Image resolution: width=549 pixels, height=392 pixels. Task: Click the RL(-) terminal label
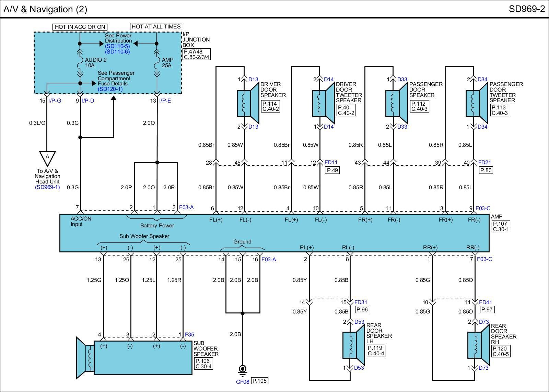(348, 247)
